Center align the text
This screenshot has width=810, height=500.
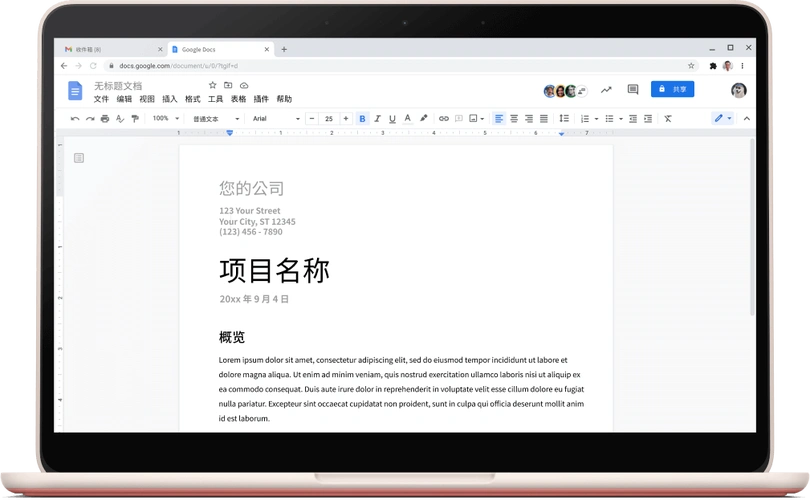(x=514, y=119)
